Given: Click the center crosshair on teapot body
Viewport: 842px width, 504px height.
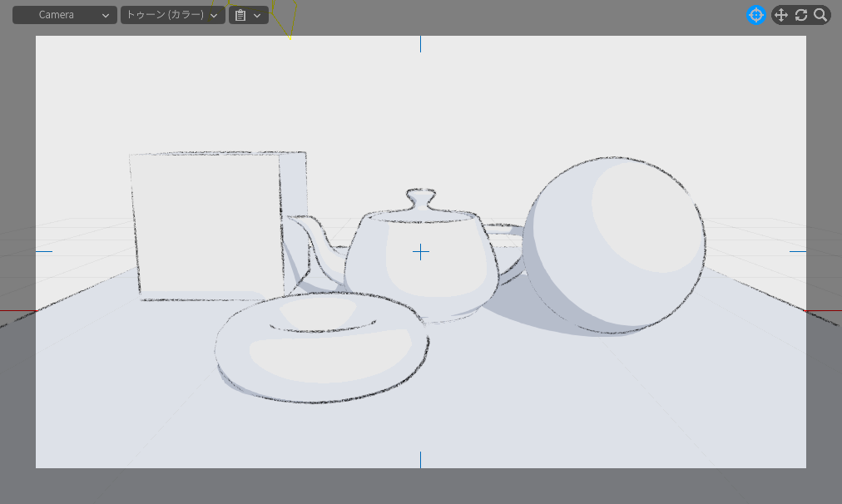Looking at the screenshot, I should tap(421, 252).
